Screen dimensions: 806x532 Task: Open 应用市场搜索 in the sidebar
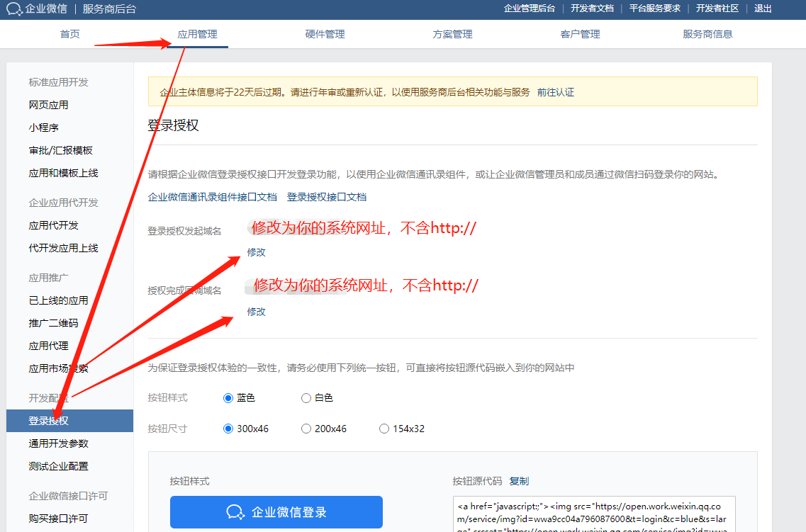point(59,368)
